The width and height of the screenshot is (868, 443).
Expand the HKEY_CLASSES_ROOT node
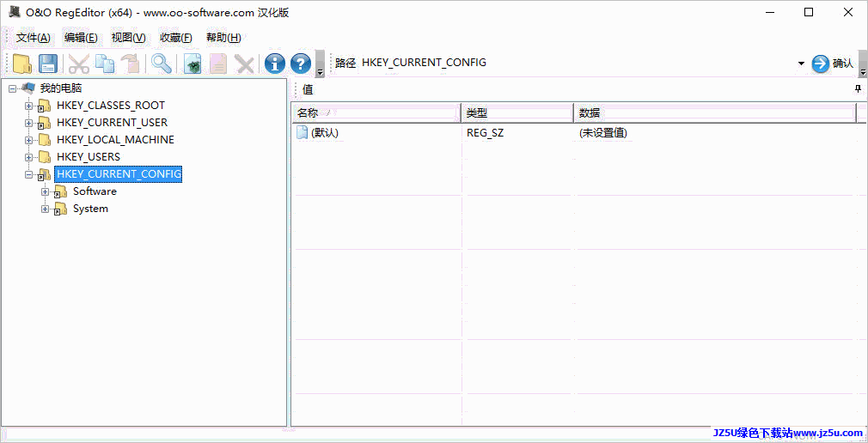pos(28,106)
